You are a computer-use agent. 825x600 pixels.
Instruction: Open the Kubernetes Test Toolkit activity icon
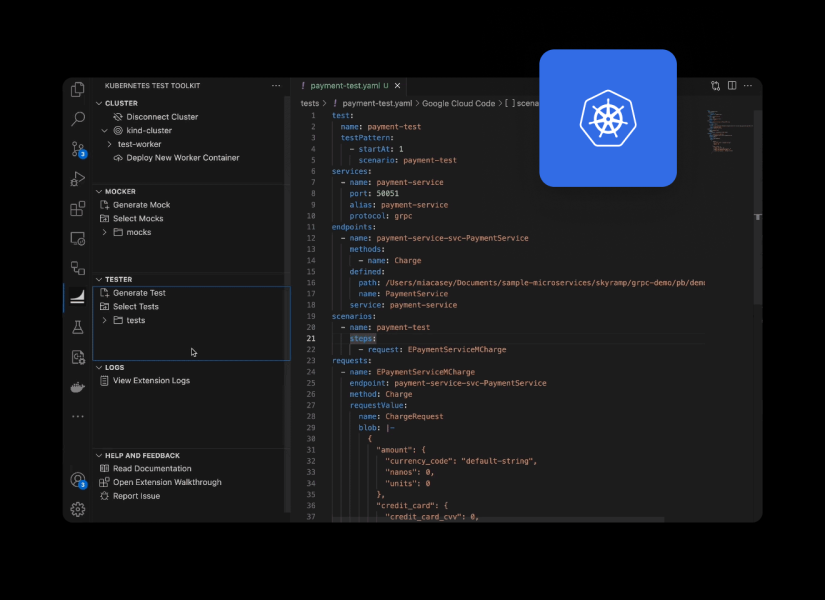coord(77,297)
